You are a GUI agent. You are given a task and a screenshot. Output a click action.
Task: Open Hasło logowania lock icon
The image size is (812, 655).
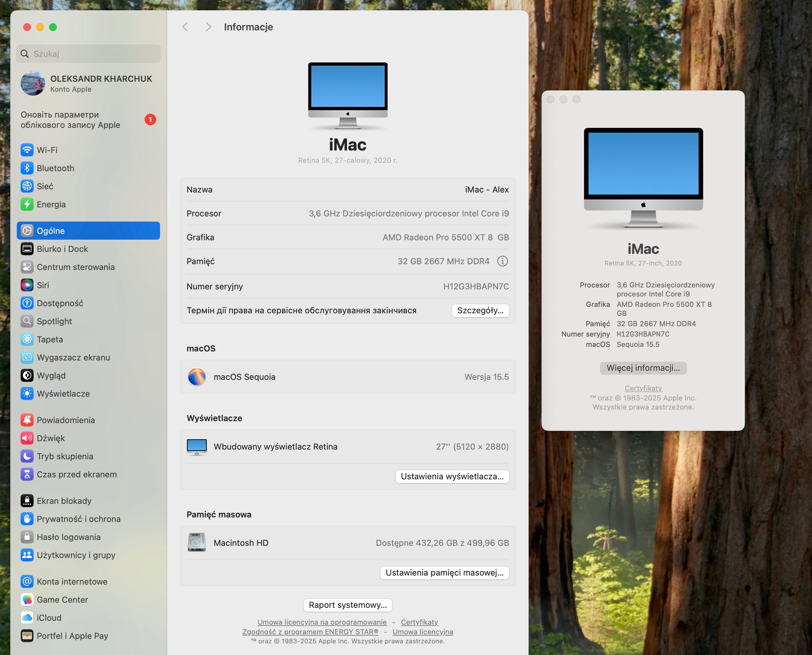27,537
